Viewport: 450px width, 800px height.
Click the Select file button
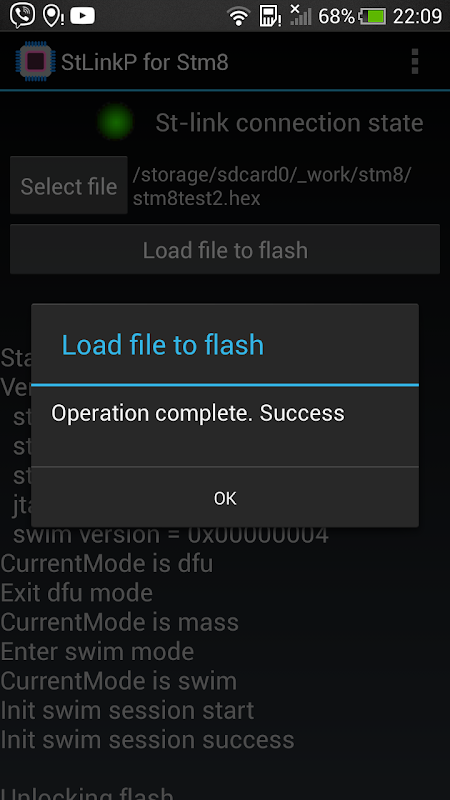pyautogui.click(x=69, y=185)
